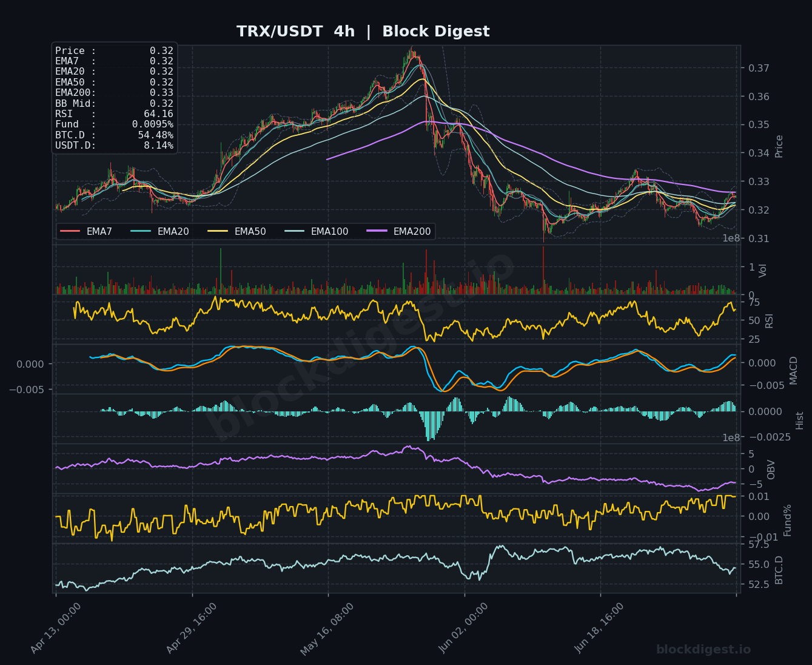Viewport: 812px width, 665px height.
Task: Click the USDT.D value 8.14%
Action: tap(158, 146)
